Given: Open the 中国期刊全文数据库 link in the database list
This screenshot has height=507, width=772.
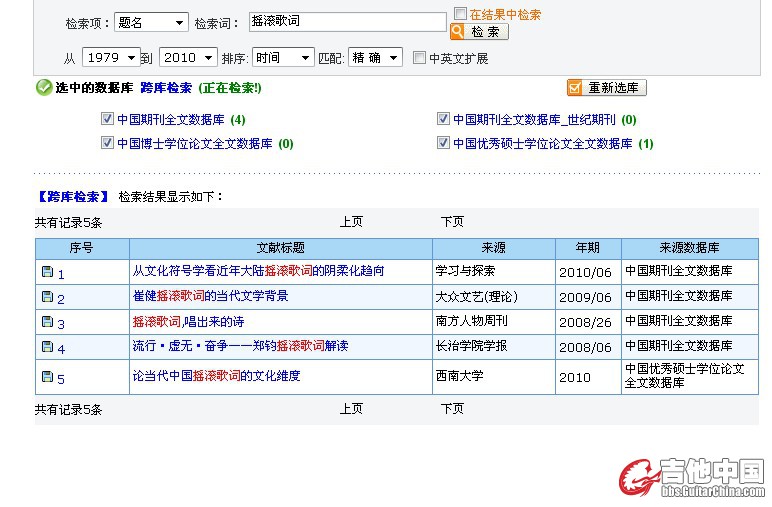Looking at the screenshot, I should (x=171, y=120).
